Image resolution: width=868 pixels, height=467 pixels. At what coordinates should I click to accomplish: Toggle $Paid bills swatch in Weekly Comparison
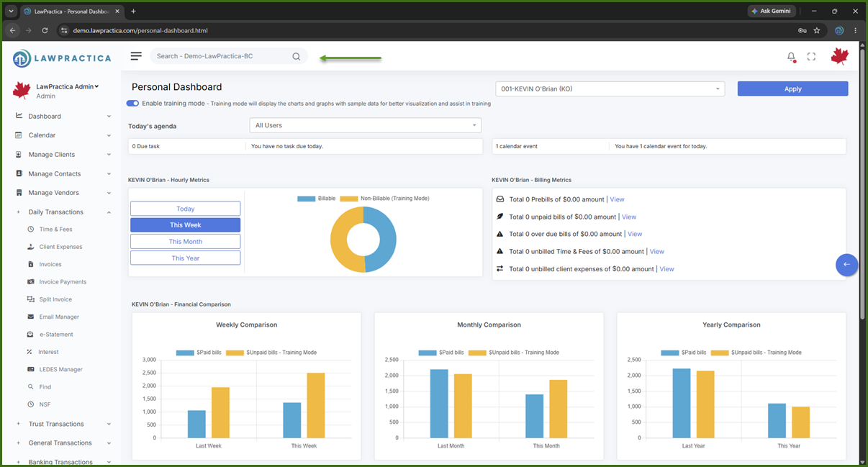pyautogui.click(x=185, y=353)
